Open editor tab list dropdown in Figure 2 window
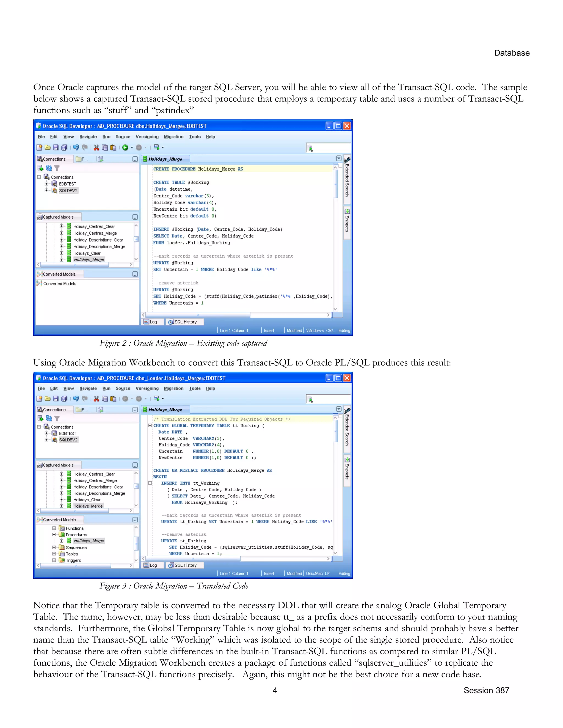Screen dimensions: 563x728 tap(338, 158)
